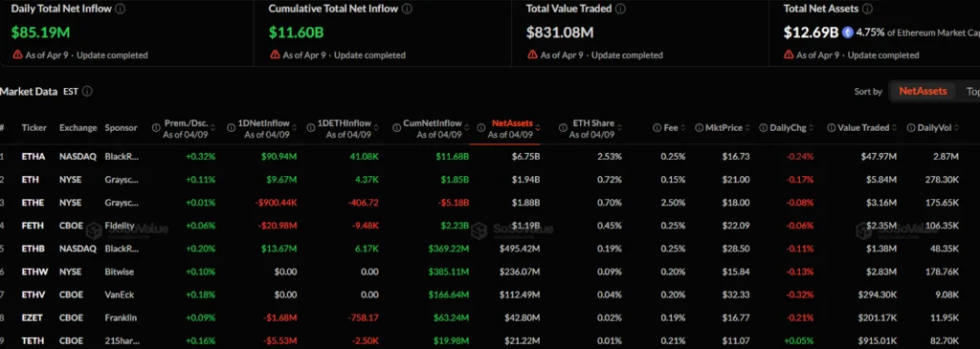Click Ticker column header
The image size is (980, 349).
click(x=34, y=128)
